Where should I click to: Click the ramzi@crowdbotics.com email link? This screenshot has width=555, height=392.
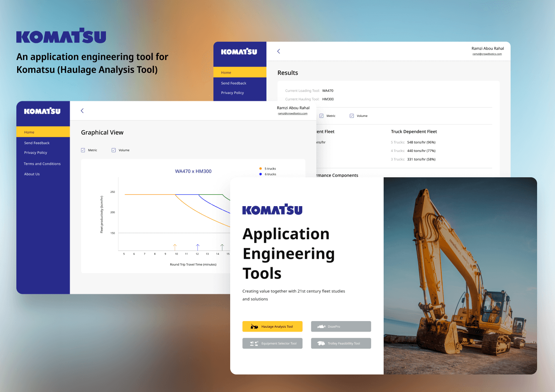point(293,113)
